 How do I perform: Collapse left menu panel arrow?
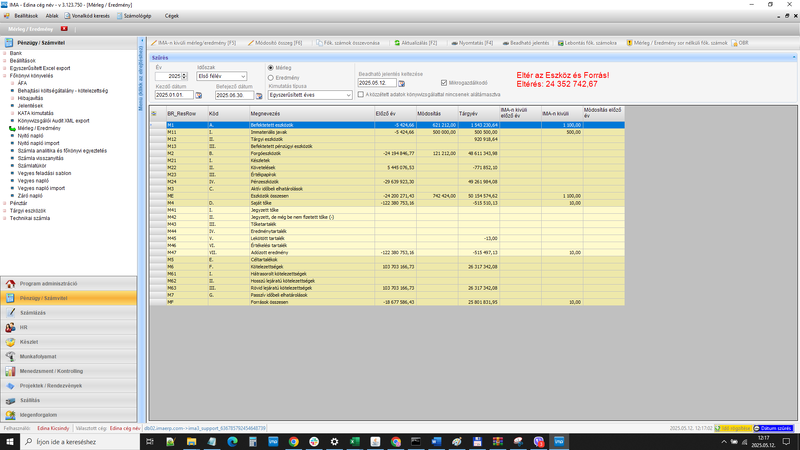click(142, 40)
